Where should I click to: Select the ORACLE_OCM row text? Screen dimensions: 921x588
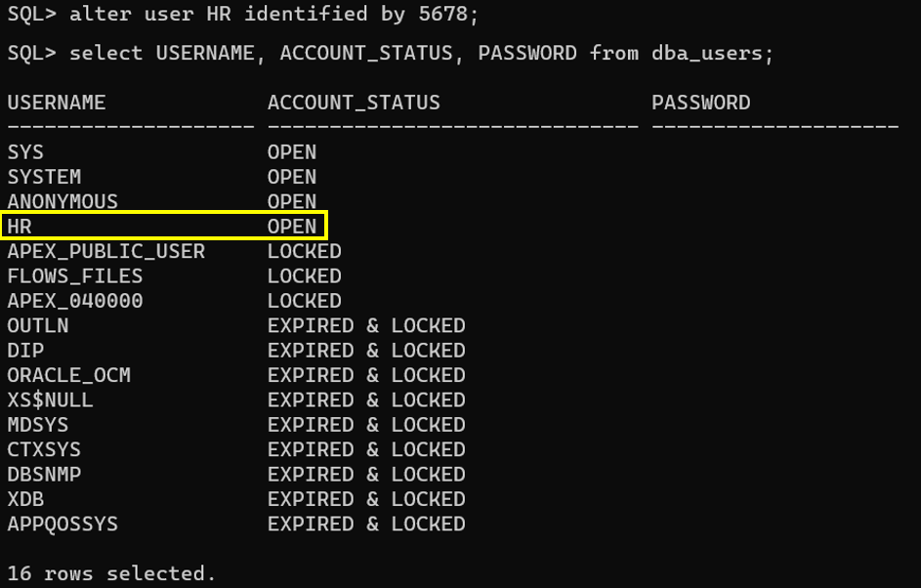[x=68, y=375]
